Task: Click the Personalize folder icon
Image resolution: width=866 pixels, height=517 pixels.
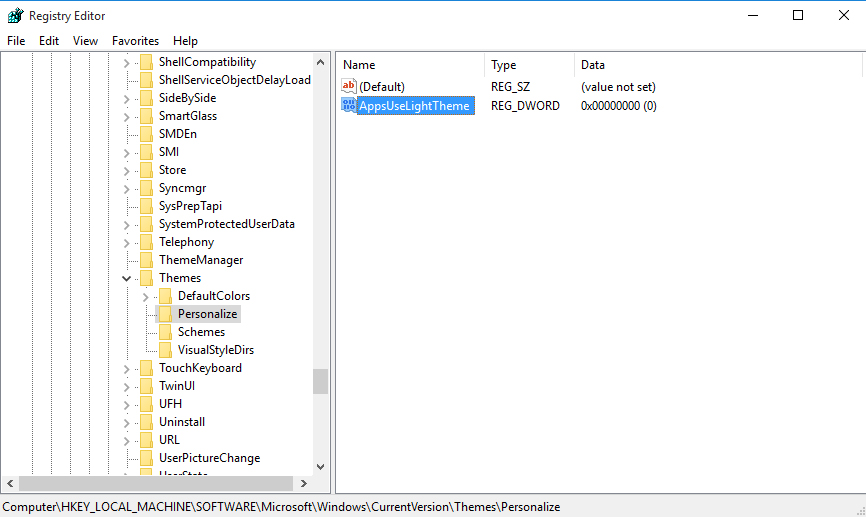Action: pyautogui.click(x=165, y=314)
